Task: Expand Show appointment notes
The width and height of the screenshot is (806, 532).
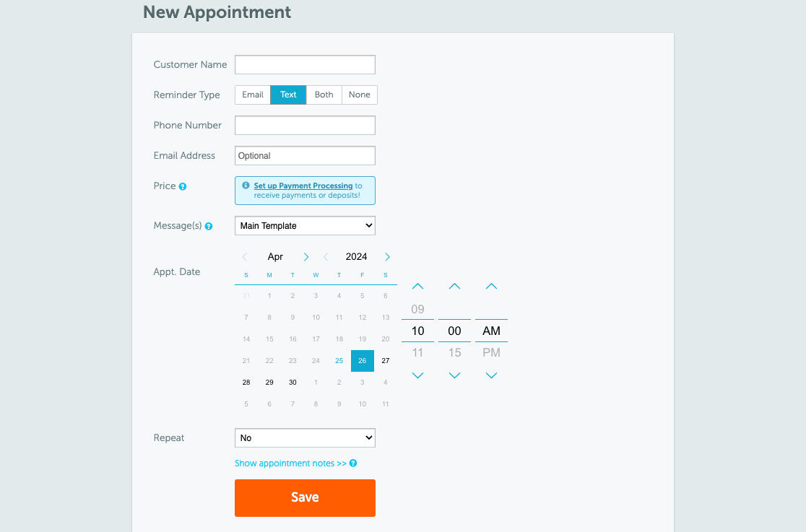Action: click(290, 463)
